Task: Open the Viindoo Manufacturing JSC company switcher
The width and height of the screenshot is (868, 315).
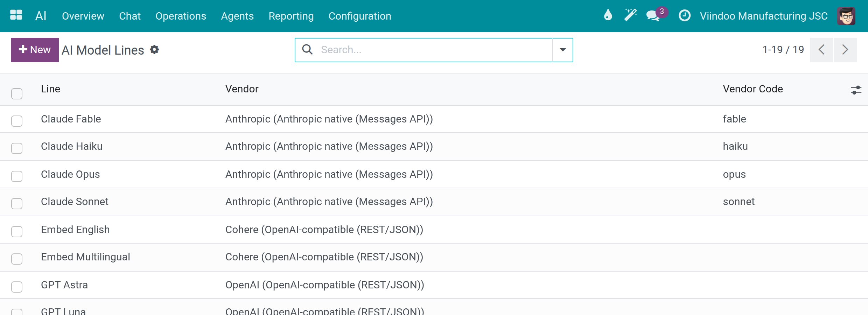Action: 764,16
